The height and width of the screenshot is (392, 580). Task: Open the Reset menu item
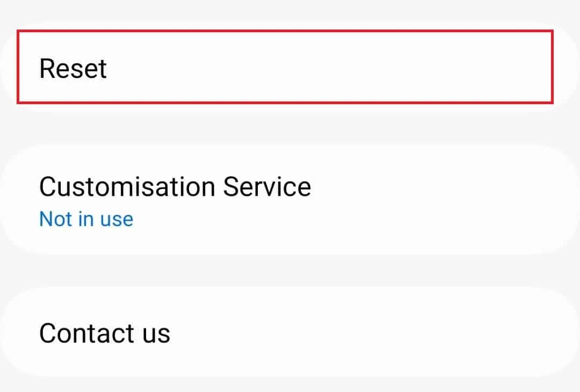point(285,67)
